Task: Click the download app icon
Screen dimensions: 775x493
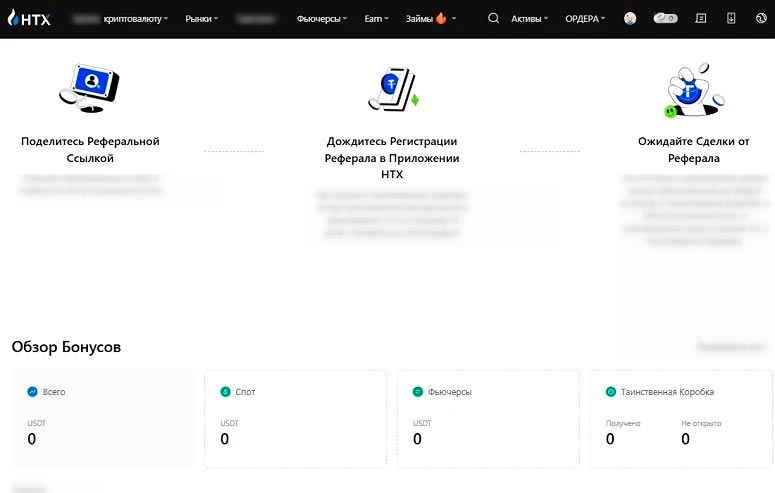Action: click(x=731, y=18)
